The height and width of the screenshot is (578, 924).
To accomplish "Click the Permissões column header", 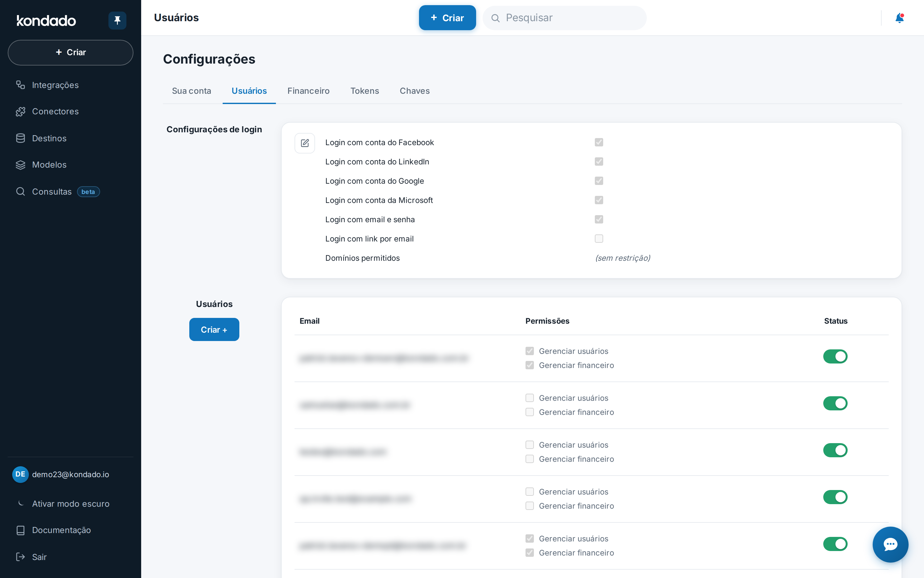I will pos(548,321).
